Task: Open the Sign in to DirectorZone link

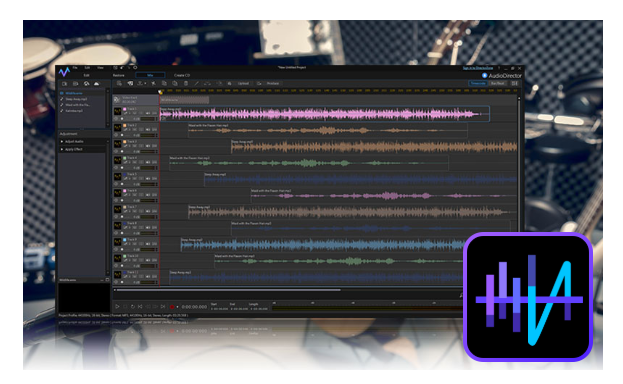Action: point(478,68)
